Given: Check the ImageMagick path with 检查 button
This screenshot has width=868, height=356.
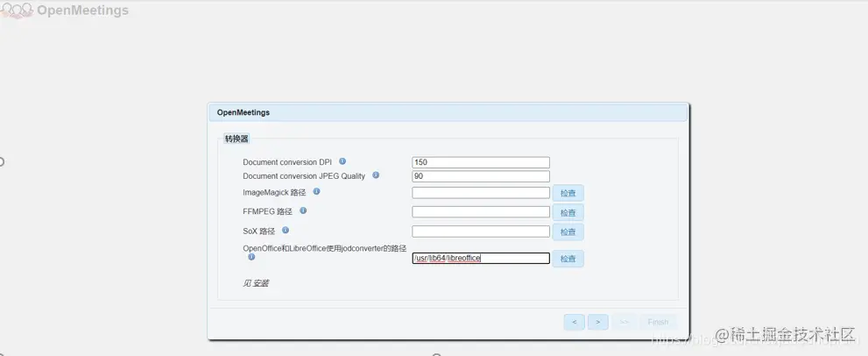Looking at the screenshot, I should 568,194.
